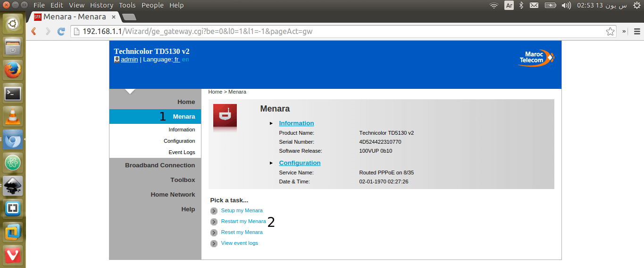Click red Menara gateway icon
This screenshot has width=644, height=268.
click(225, 116)
